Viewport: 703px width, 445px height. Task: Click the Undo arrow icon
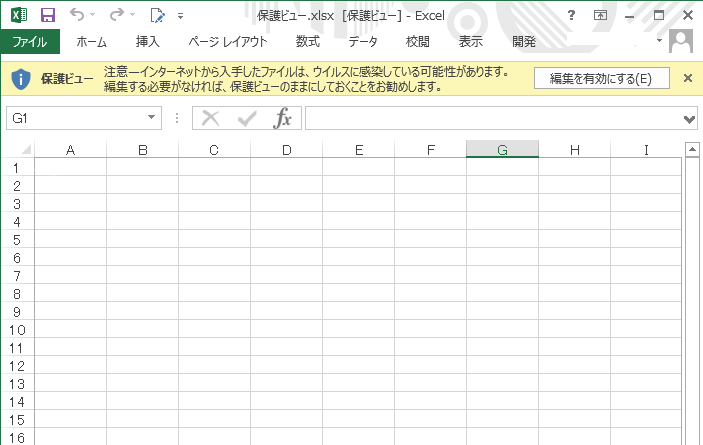77,15
